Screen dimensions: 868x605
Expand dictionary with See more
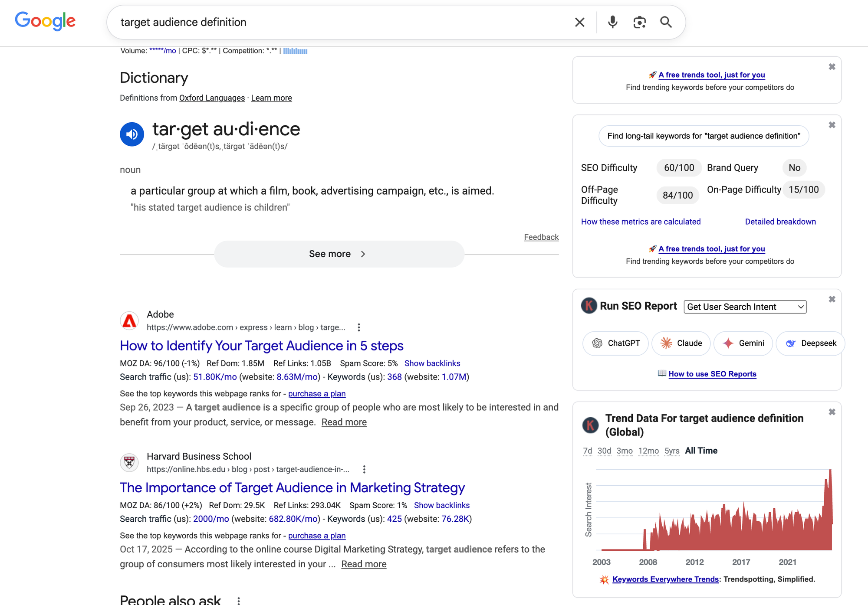(339, 254)
